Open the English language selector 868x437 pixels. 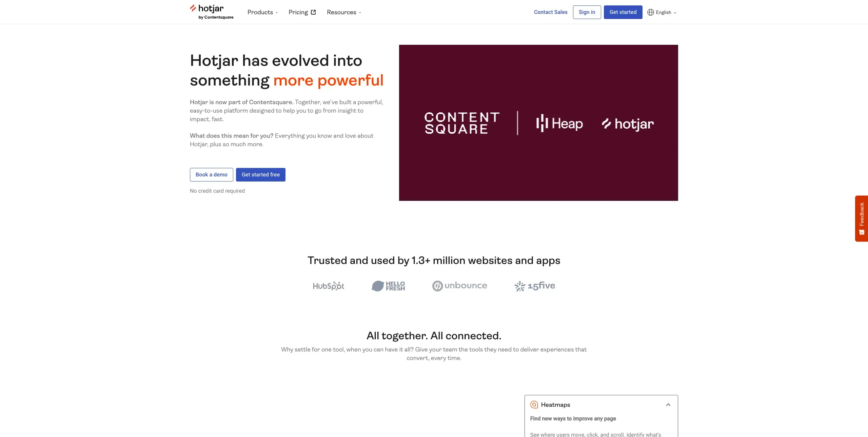pyautogui.click(x=662, y=12)
